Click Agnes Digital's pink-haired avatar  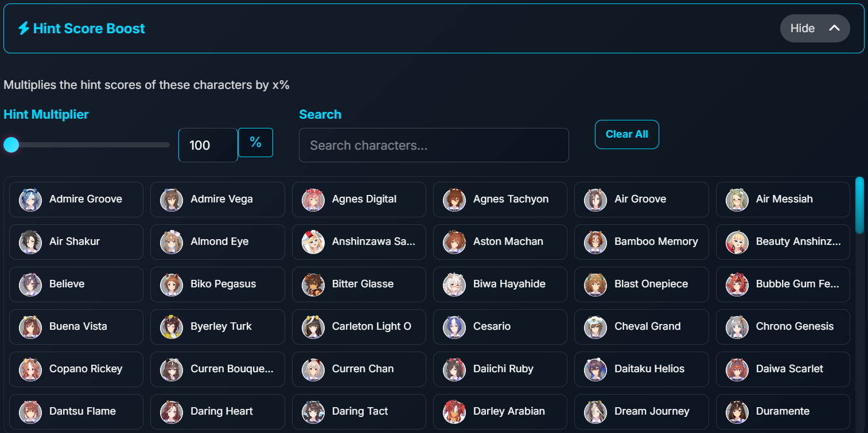click(313, 200)
